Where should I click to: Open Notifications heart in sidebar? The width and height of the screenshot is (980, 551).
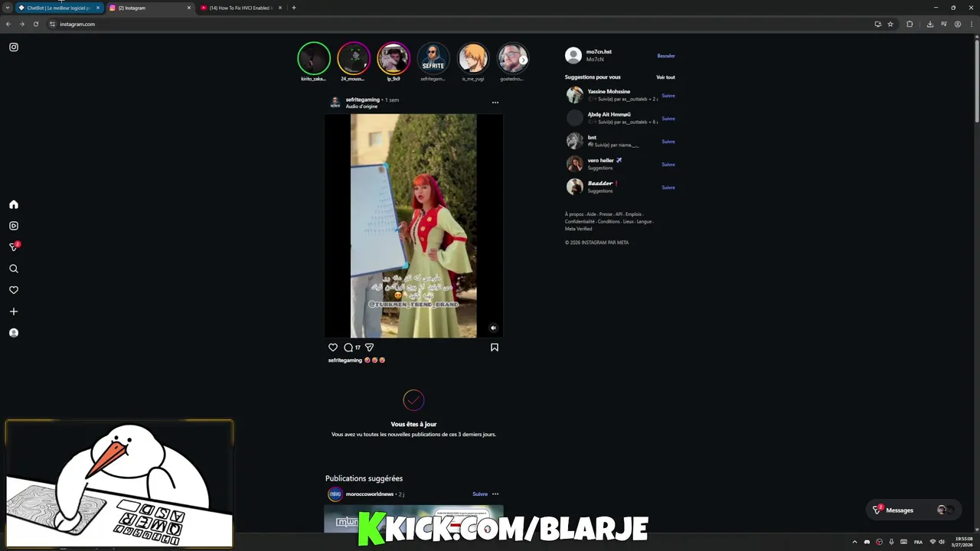click(x=14, y=290)
